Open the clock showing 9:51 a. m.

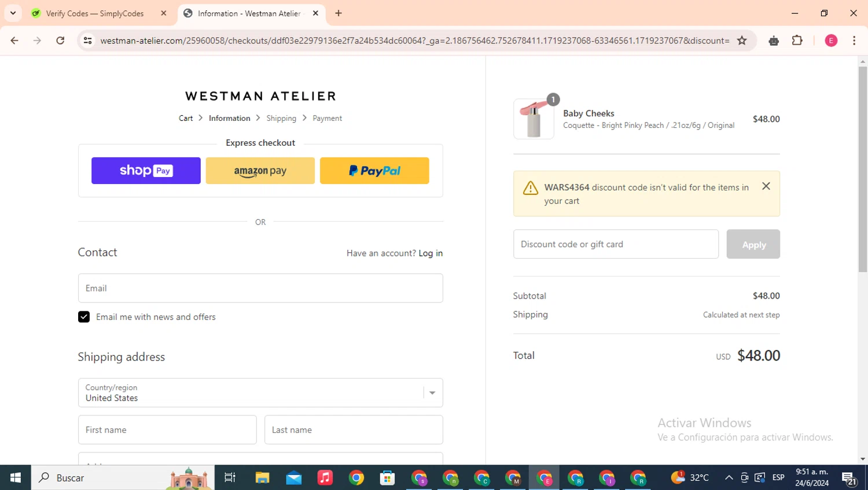click(x=811, y=478)
